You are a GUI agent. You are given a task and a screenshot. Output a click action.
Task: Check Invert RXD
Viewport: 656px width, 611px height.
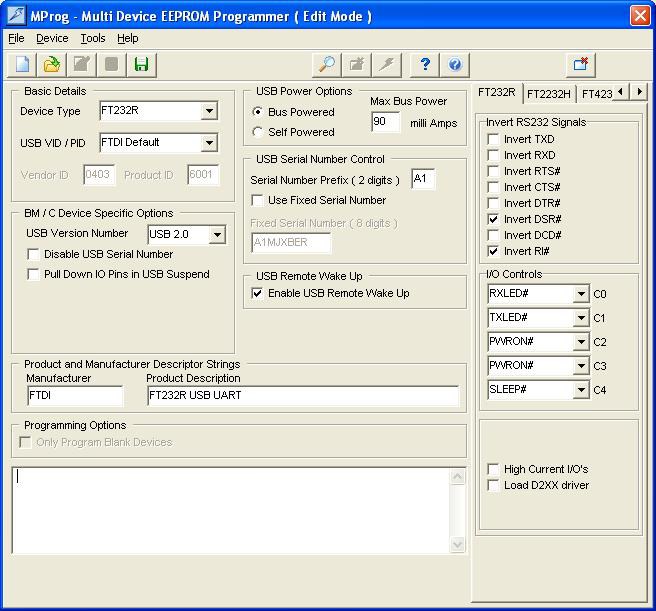click(x=494, y=155)
